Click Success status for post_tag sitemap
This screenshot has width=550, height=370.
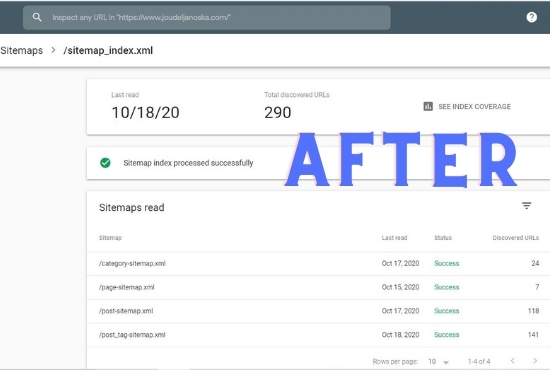pyautogui.click(x=447, y=335)
